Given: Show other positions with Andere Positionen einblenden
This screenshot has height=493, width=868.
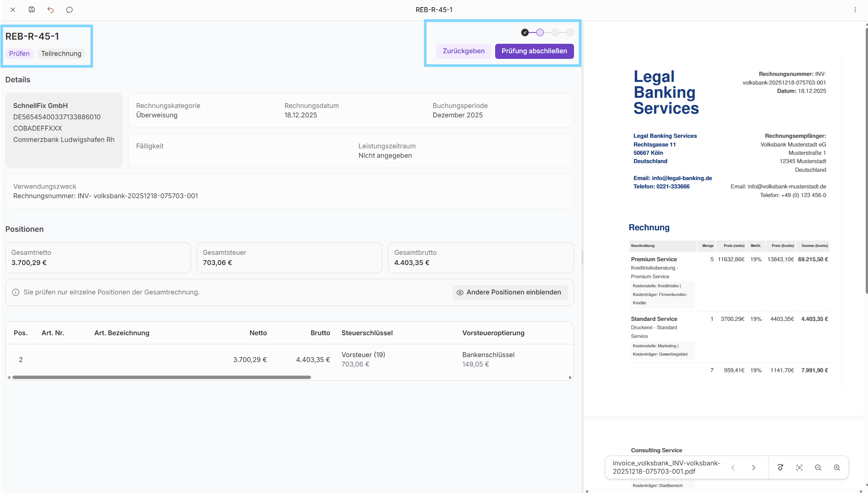Looking at the screenshot, I should (x=510, y=292).
